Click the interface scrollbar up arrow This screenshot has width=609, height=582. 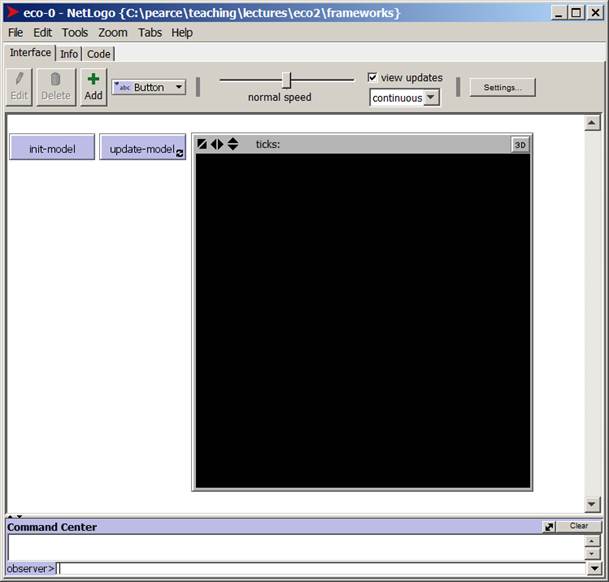pyautogui.click(x=592, y=123)
